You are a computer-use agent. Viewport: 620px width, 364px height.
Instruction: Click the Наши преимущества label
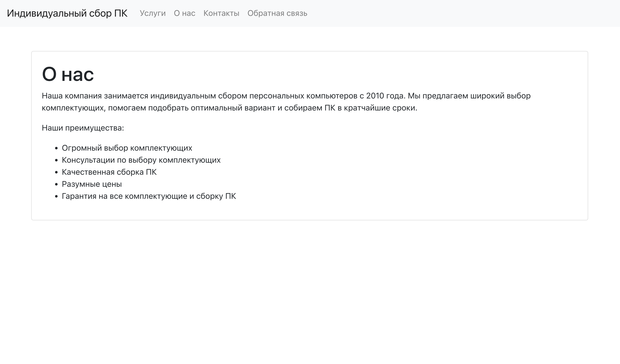pos(83,128)
